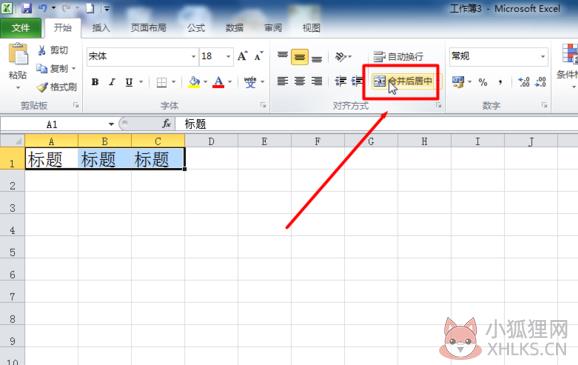Click the Cut scissors button
The height and width of the screenshot is (365, 578).
point(53,51)
